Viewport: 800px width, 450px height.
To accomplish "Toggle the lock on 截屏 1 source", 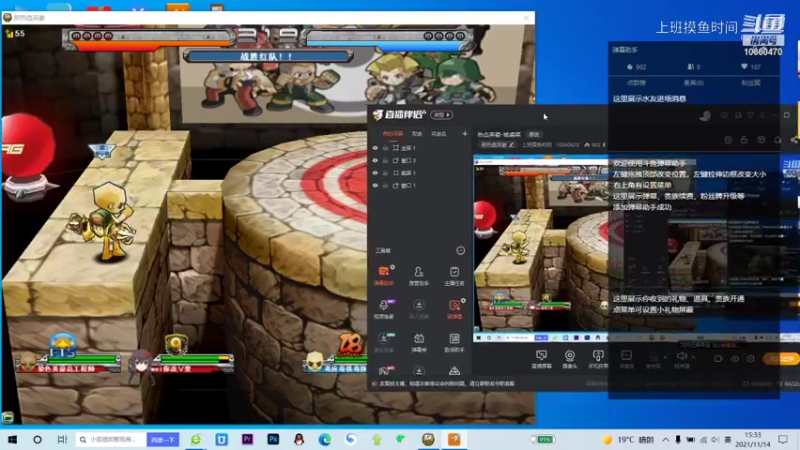I will [385, 173].
